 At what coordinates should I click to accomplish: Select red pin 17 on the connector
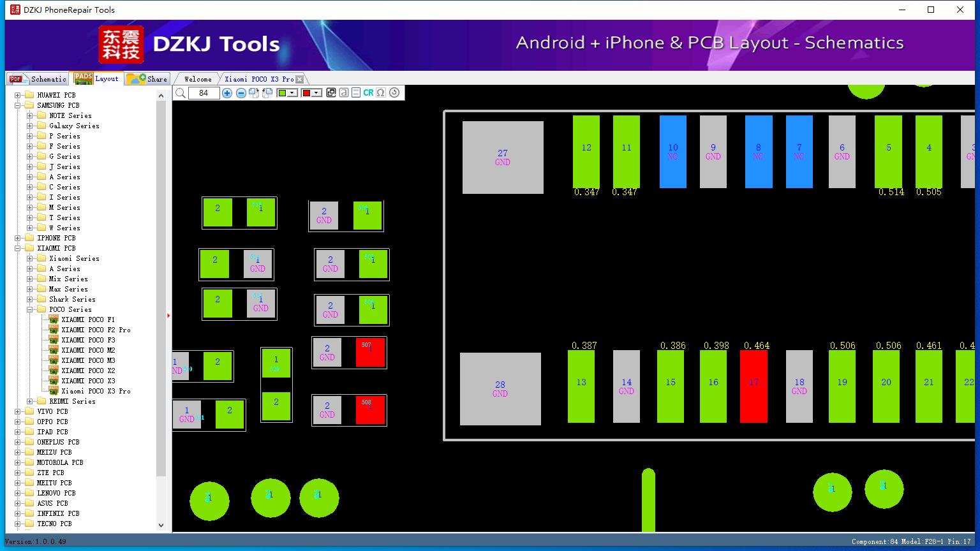pos(754,386)
